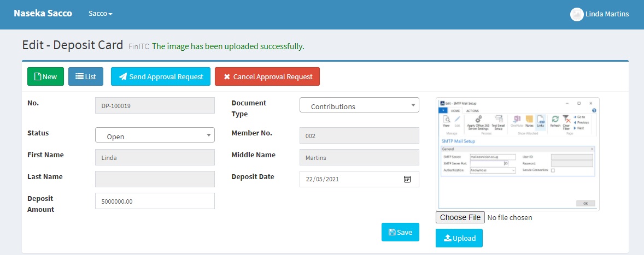Open the List view button

point(85,76)
